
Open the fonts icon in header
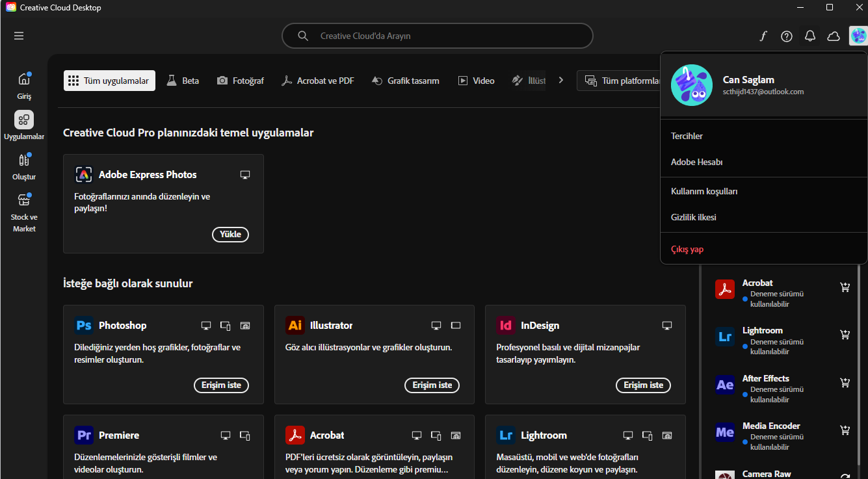point(763,36)
